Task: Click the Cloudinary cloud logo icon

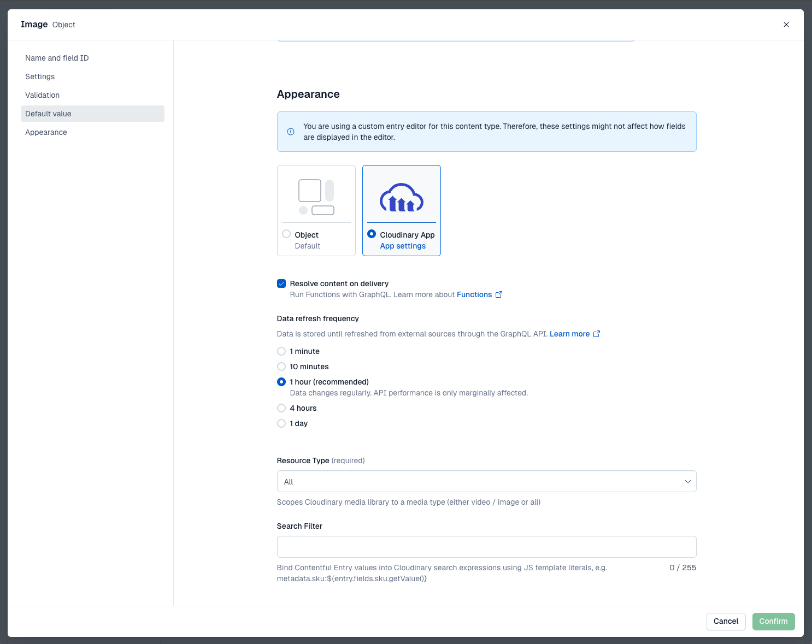Action: click(402, 198)
